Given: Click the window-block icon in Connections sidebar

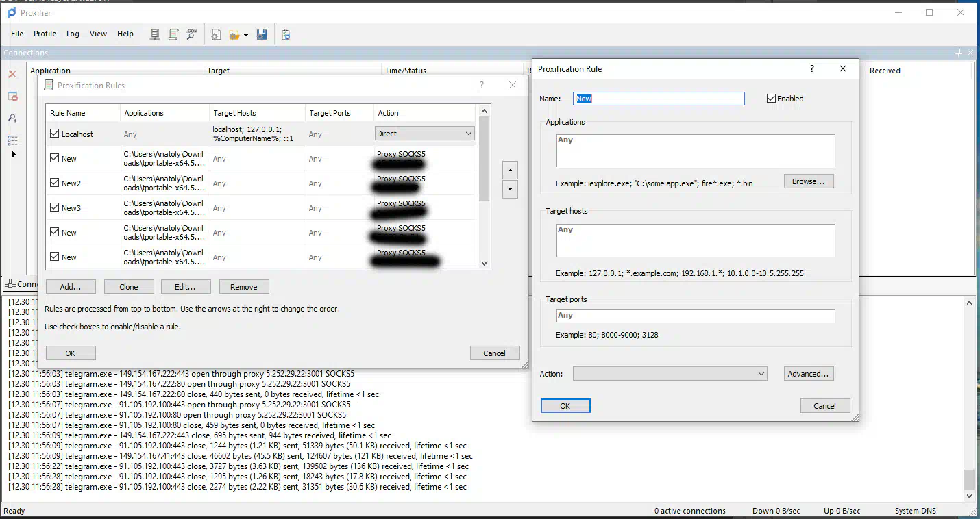Looking at the screenshot, I should tap(12, 97).
